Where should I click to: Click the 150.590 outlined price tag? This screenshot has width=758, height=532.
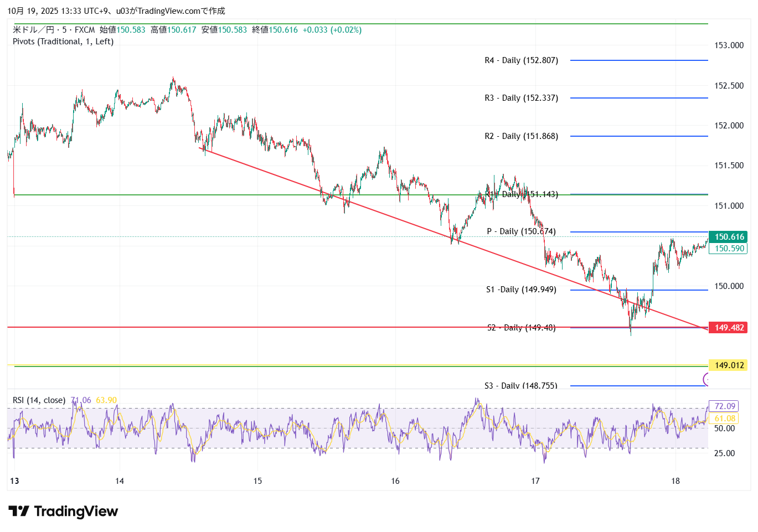tap(729, 249)
